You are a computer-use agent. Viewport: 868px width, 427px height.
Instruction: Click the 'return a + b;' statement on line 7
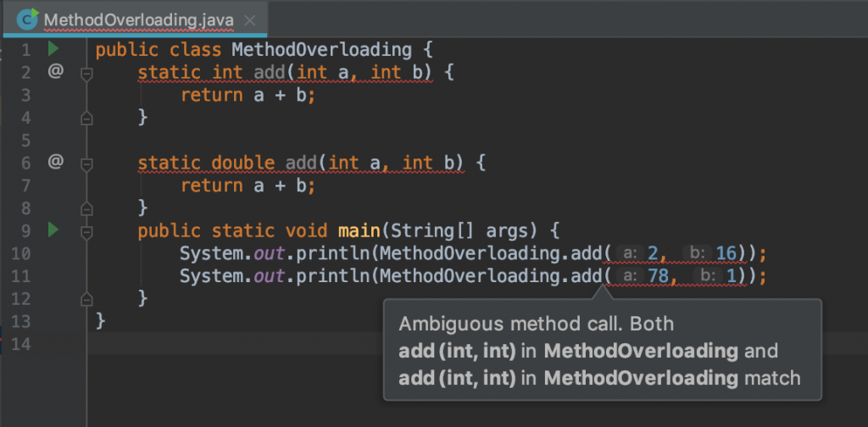[248, 186]
